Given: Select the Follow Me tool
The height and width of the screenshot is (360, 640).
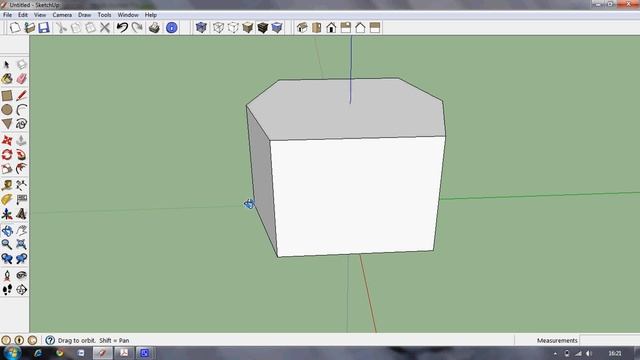Looking at the screenshot, I should pyautogui.click(x=21, y=155).
